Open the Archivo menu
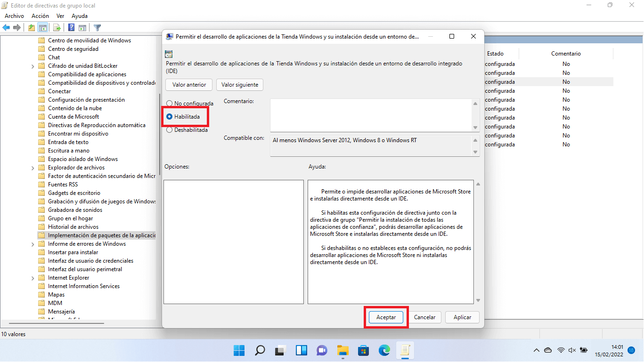This screenshot has height=362, width=644. (x=14, y=16)
